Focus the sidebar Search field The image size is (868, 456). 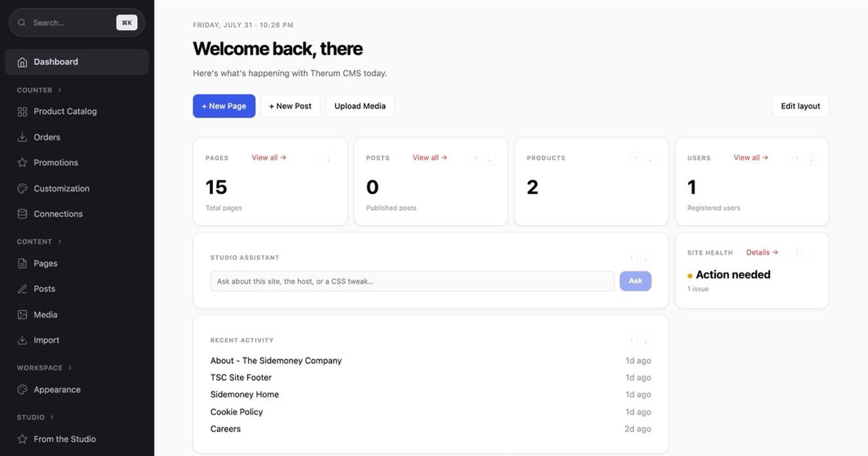pos(77,23)
